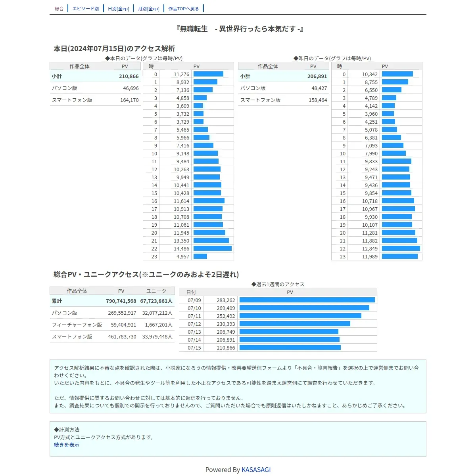Click today's hour 21 value 13,350
Image resolution: width=476 pixels, height=476 pixels.
(182, 241)
